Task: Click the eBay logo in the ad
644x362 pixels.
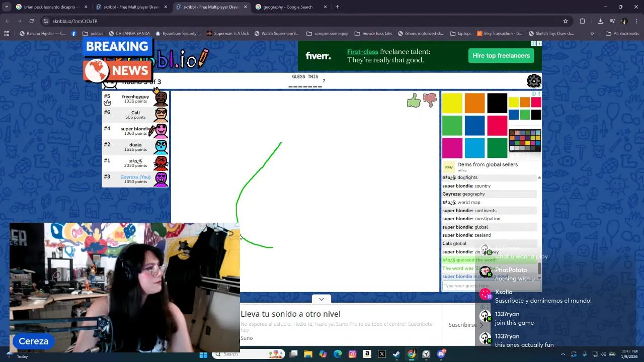Action: 448,167
